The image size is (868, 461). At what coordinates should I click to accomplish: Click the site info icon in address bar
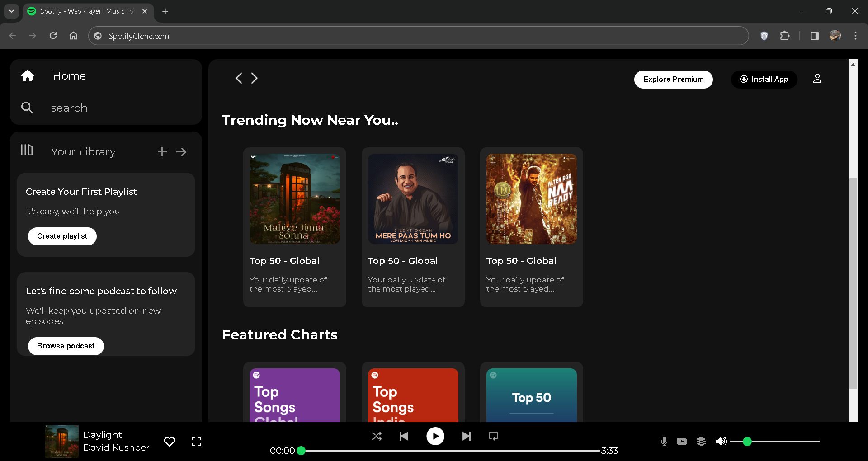[98, 36]
